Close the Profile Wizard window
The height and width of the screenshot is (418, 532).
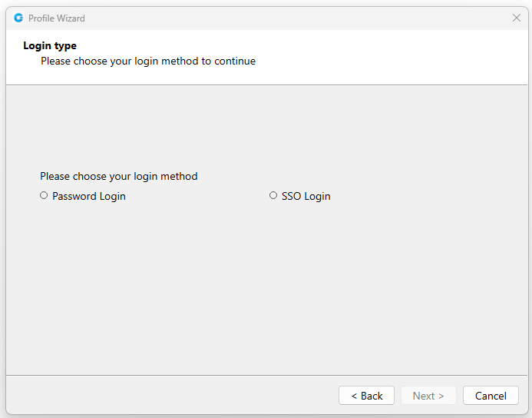click(x=517, y=18)
